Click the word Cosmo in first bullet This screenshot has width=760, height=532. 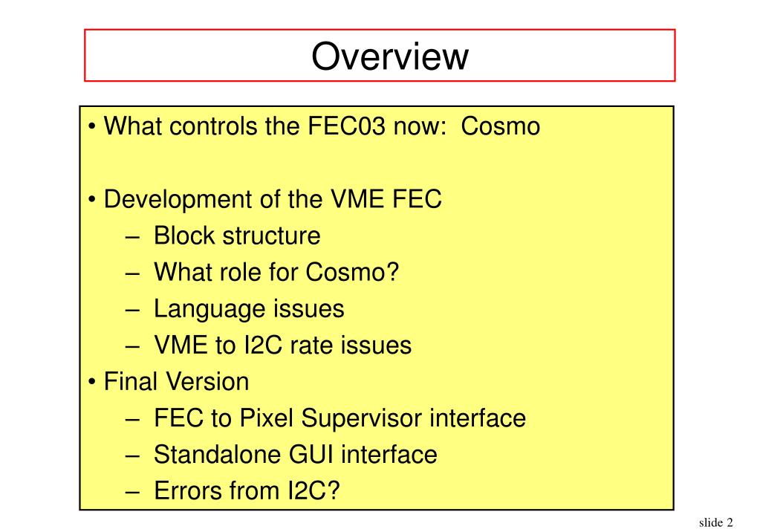[500, 126]
